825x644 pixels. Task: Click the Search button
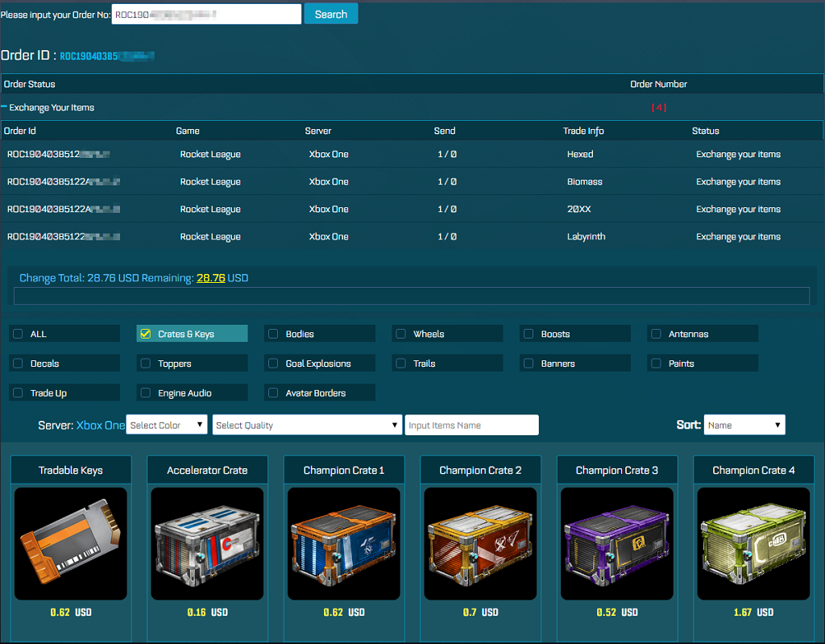click(331, 15)
